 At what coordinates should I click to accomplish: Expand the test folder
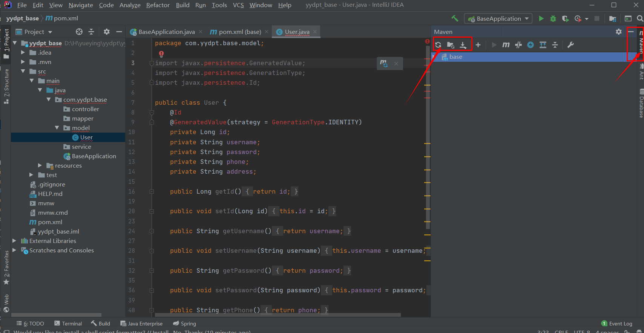(x=31, y=175)
